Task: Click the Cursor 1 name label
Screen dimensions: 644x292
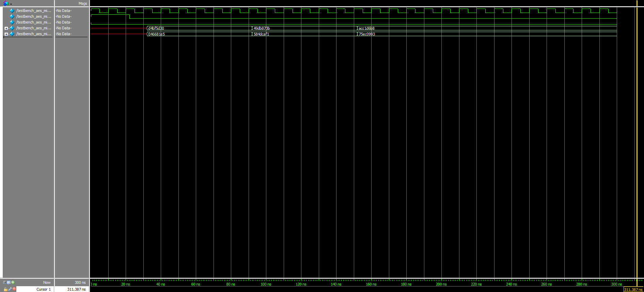Action: (43, 289)
